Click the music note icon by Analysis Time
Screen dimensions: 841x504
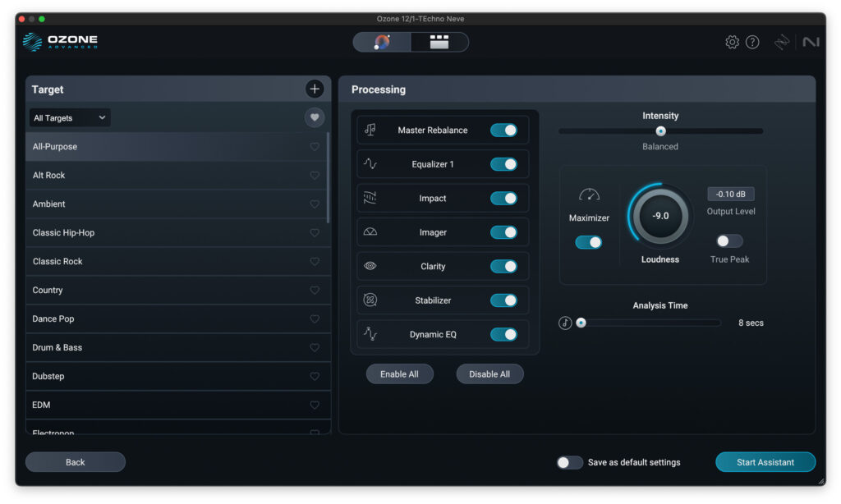point(565,323)
